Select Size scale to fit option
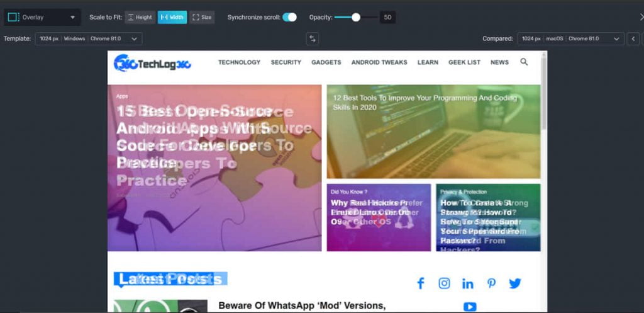644x313 pixels. pyautogui.click(x=201, y=17)
